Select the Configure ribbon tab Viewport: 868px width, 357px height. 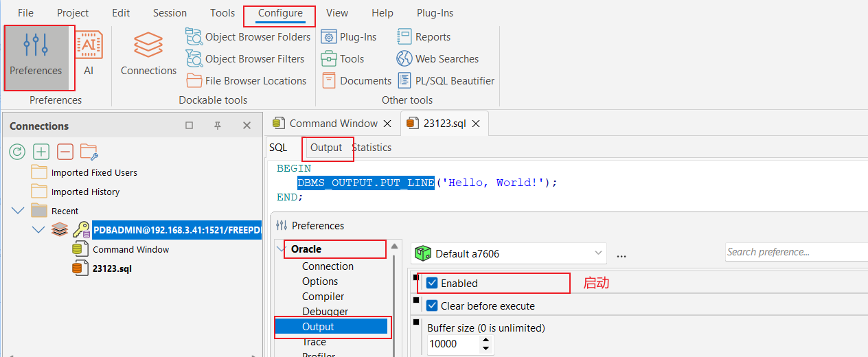coord(280,13)
